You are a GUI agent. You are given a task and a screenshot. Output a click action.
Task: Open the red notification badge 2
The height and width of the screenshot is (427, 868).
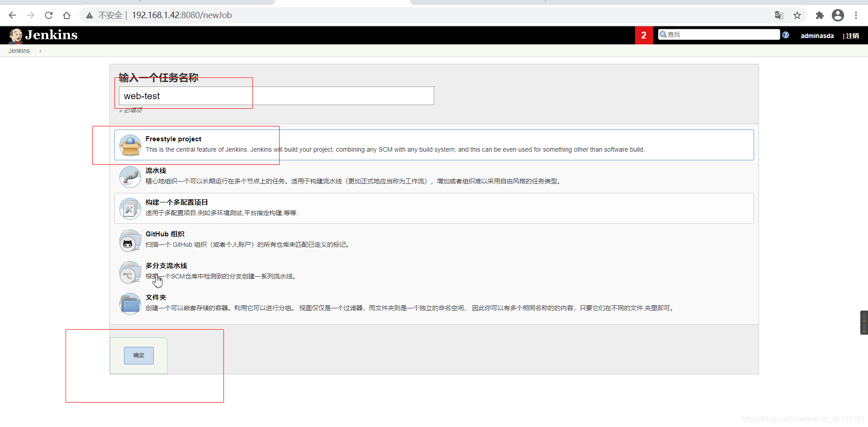(x=644, y=35)
